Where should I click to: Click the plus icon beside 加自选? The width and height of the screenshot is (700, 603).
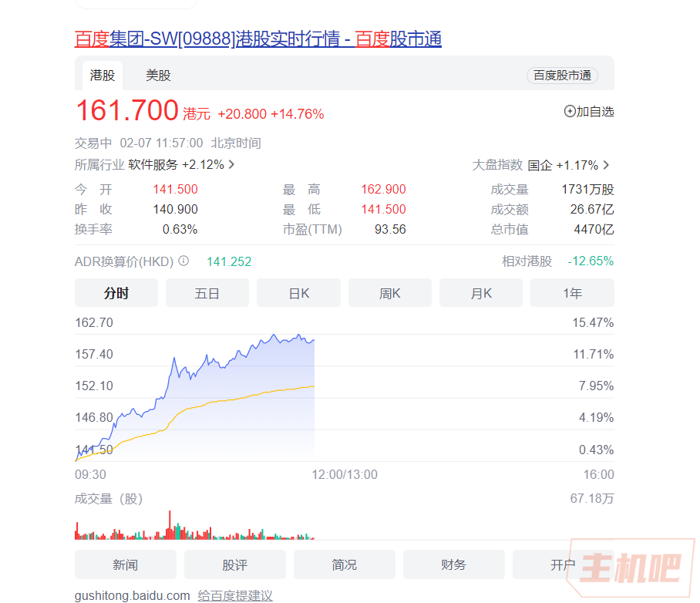click(570, 111)
